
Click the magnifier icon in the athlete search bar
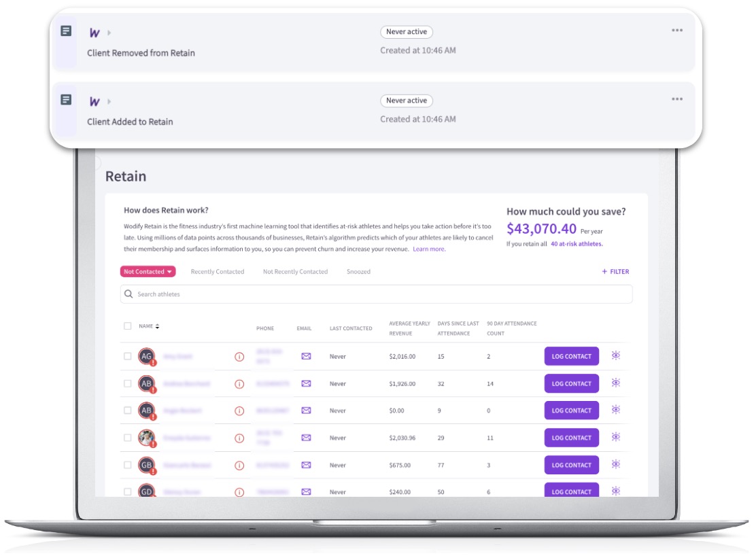128,294
